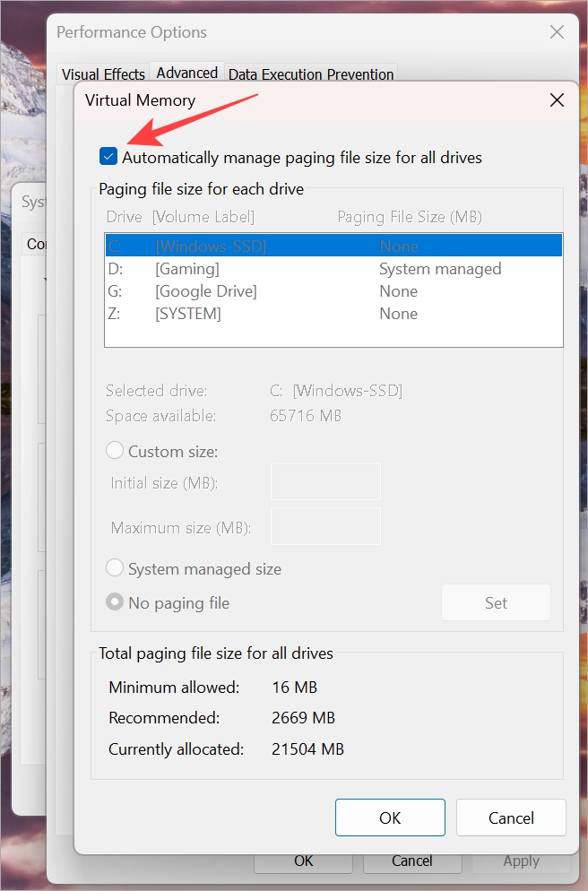
Task: Select the Custom size radio button
Action: click(115, 451)
